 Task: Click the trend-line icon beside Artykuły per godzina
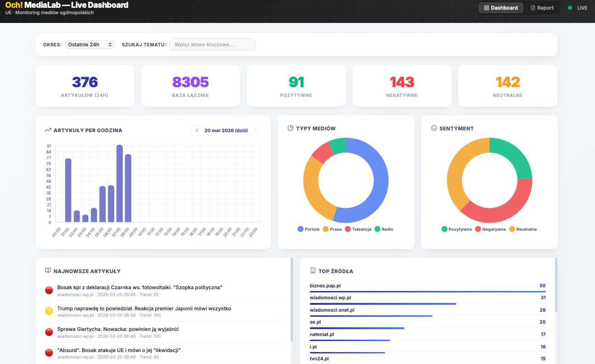coord(48,130)
